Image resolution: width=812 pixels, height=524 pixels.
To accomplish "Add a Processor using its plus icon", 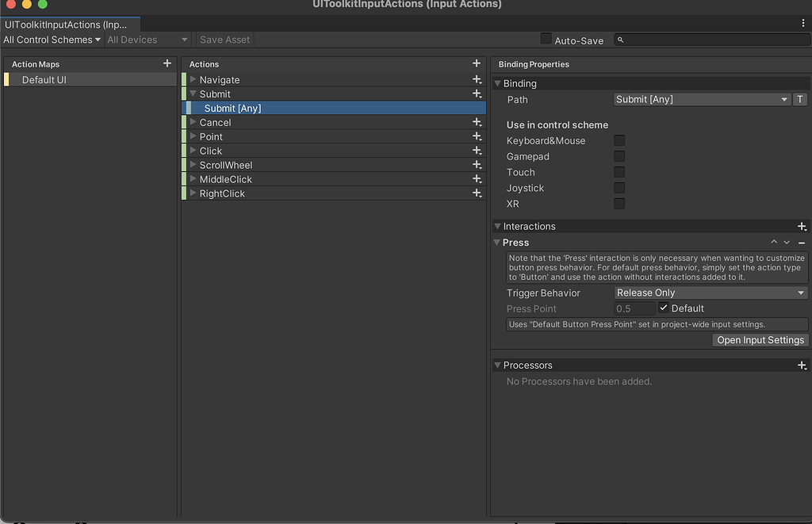I will point(802,365).
